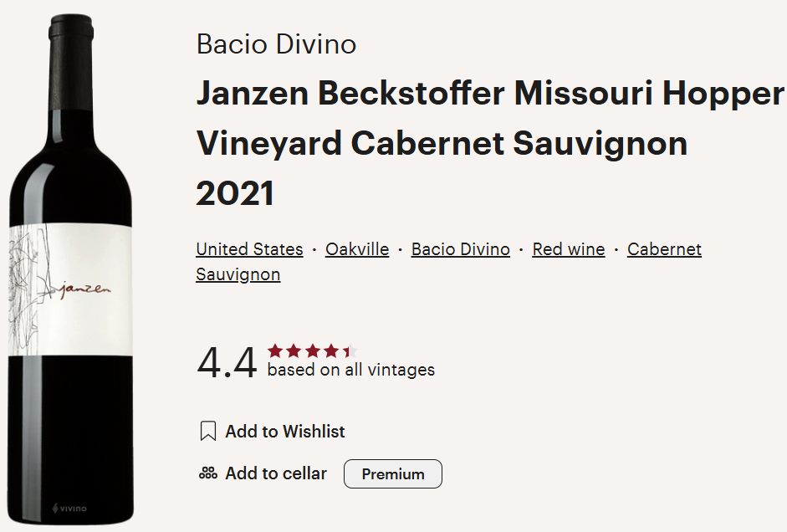Click the wishlist bookmark icon

pos(207,431)
